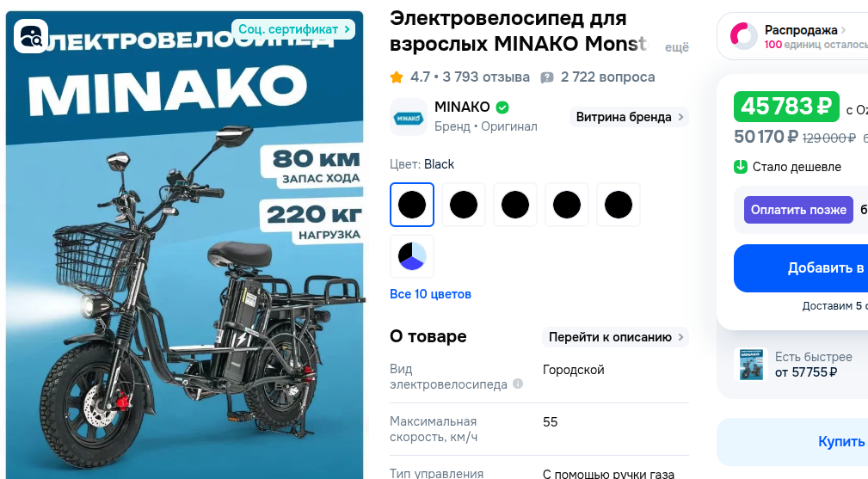Viewport: 868px width, 479px height.
Task: Choose the fifth black color option
Action: pos(619,205)
